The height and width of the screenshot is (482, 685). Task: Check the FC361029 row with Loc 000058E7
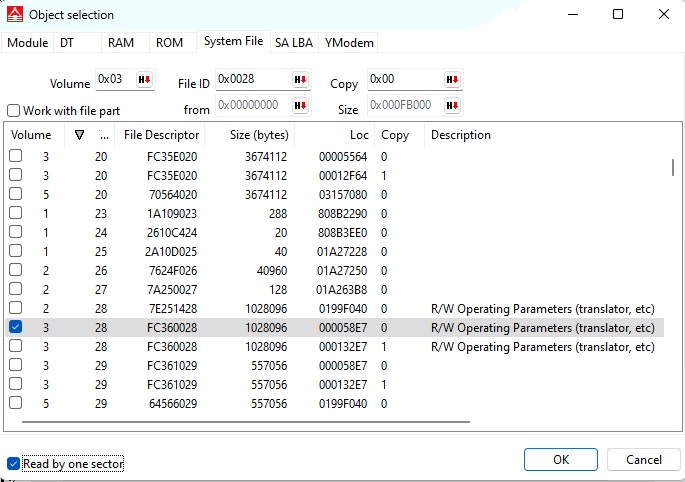[16, 365]
